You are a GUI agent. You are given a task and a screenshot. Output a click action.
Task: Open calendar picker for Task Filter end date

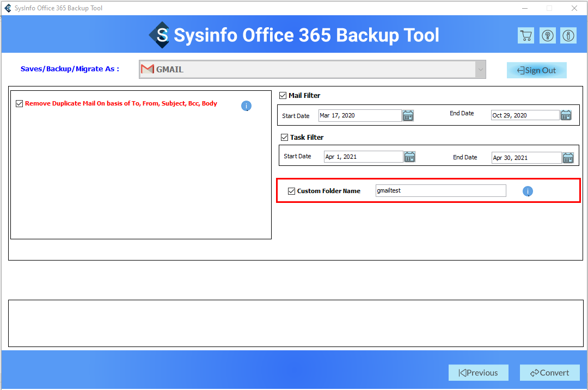(568, 158)
